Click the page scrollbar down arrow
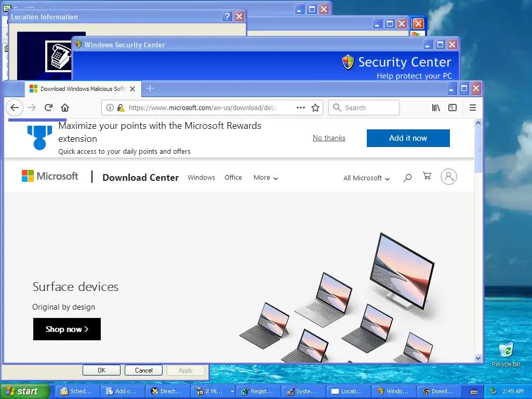532x399 pixels. pyautogui.click(x=478, y=358)
